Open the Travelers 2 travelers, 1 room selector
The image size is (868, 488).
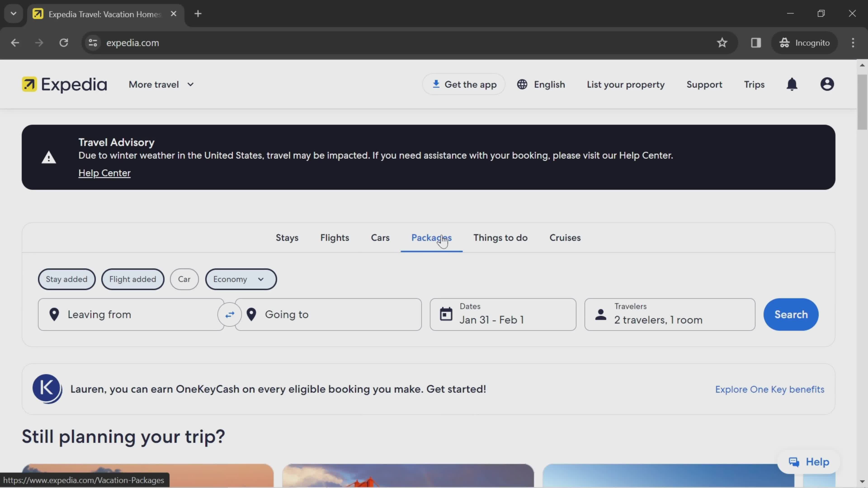[670, 314]
